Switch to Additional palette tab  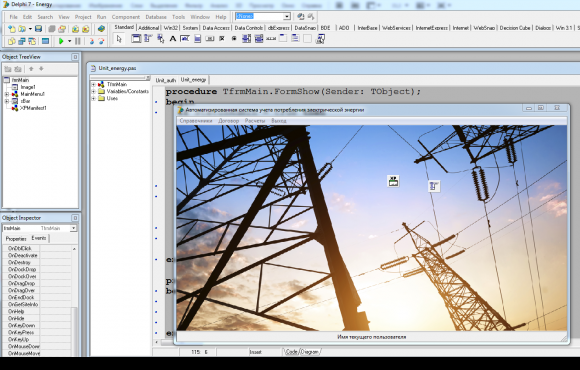(x=148, y=28)
